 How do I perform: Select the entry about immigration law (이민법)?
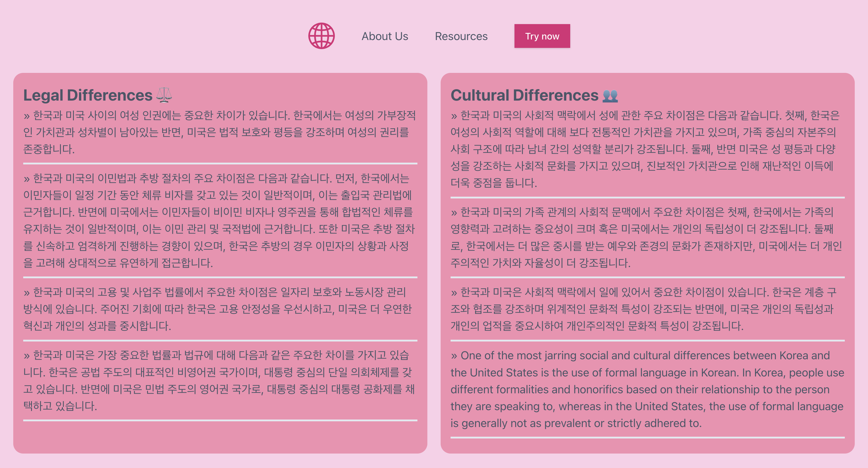tap(220, 220)
